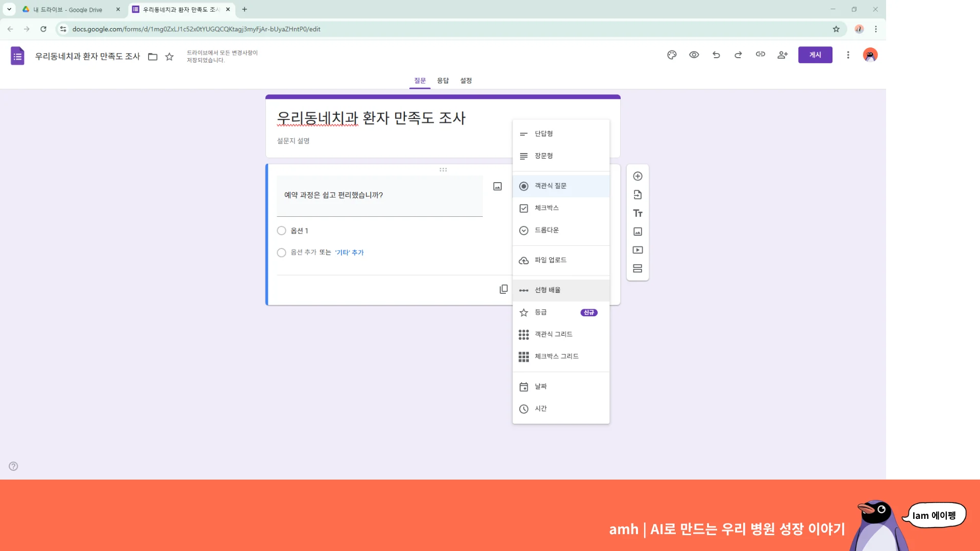980x551 pixels.
Task: Star the form next to its title
Action: (169, 57)
